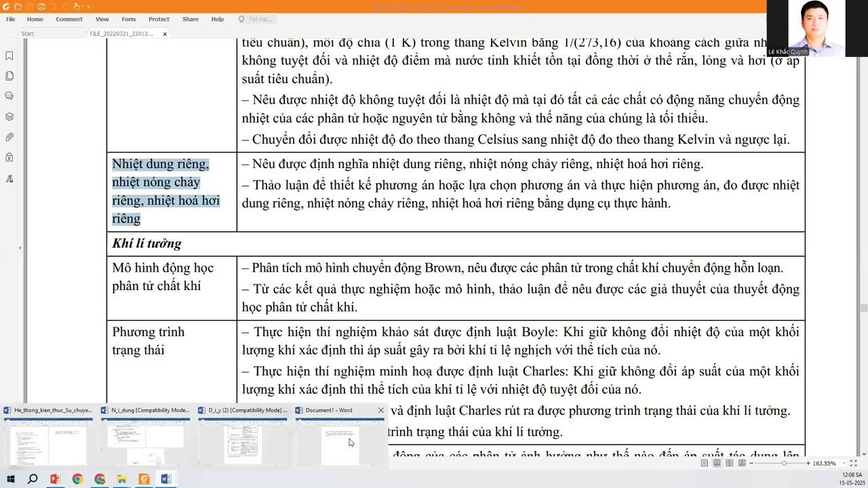Enable single page view mode
The image size is (868, 488).
[705, 463]
